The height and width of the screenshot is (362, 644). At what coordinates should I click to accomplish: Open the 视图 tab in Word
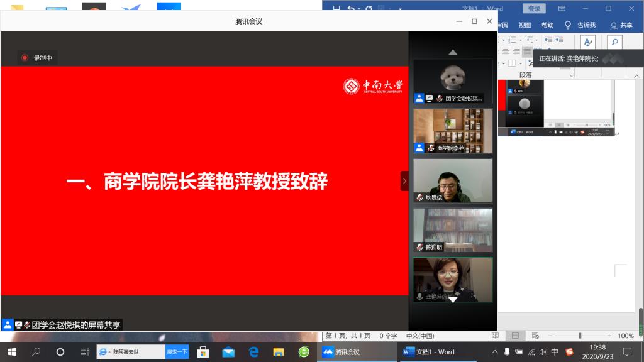click(x=525, y=25)
